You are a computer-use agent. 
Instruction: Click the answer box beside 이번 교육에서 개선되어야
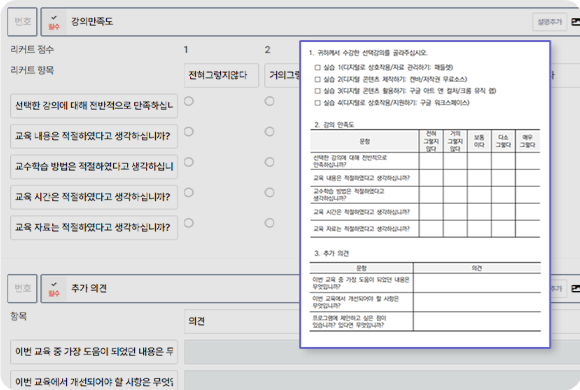pos(382,380)
